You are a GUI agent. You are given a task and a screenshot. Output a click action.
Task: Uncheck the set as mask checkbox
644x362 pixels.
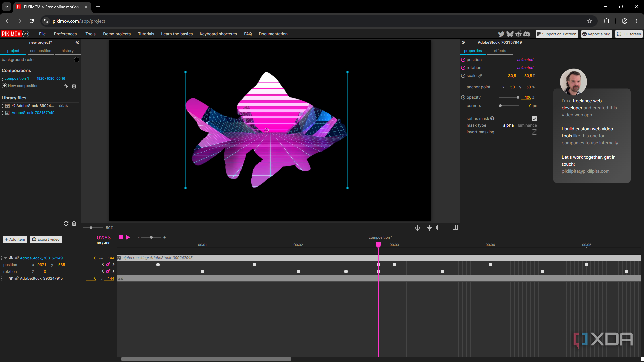(534, 119)
